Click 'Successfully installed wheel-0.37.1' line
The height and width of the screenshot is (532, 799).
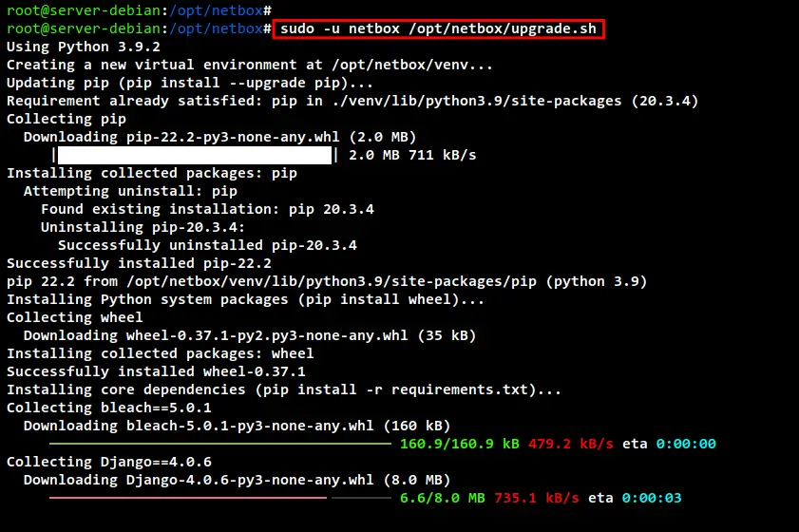point(156,371)
